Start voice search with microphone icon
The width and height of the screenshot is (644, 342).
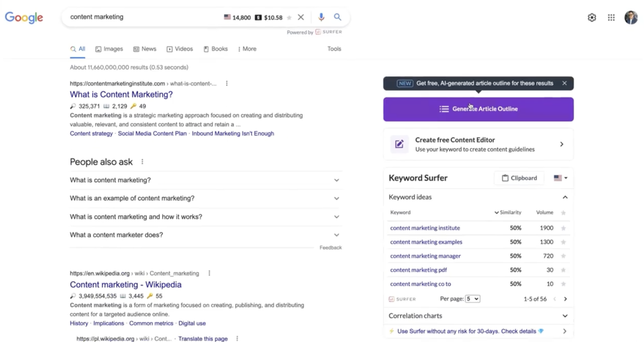321,17
